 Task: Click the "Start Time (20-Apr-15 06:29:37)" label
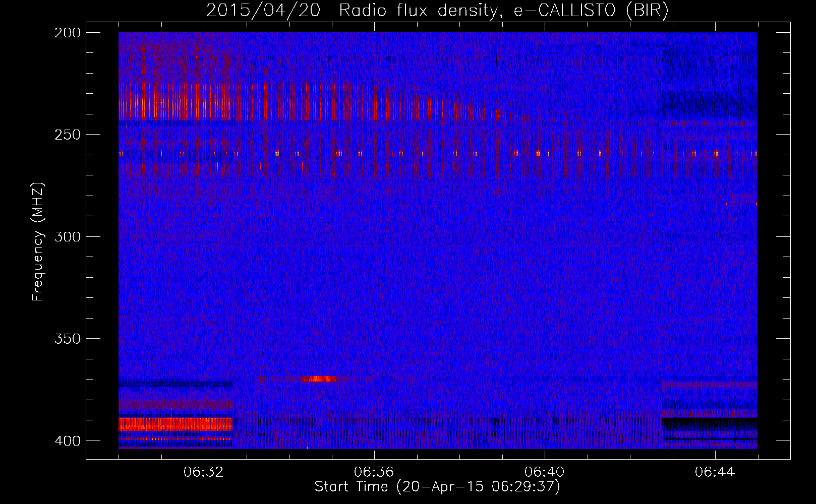[x=437, y=487]
